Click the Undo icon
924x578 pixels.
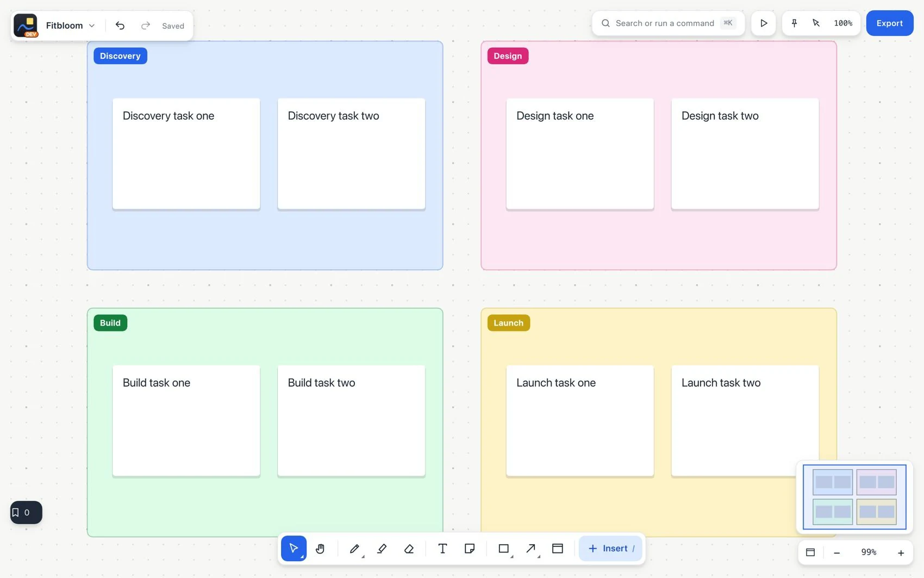120,26
